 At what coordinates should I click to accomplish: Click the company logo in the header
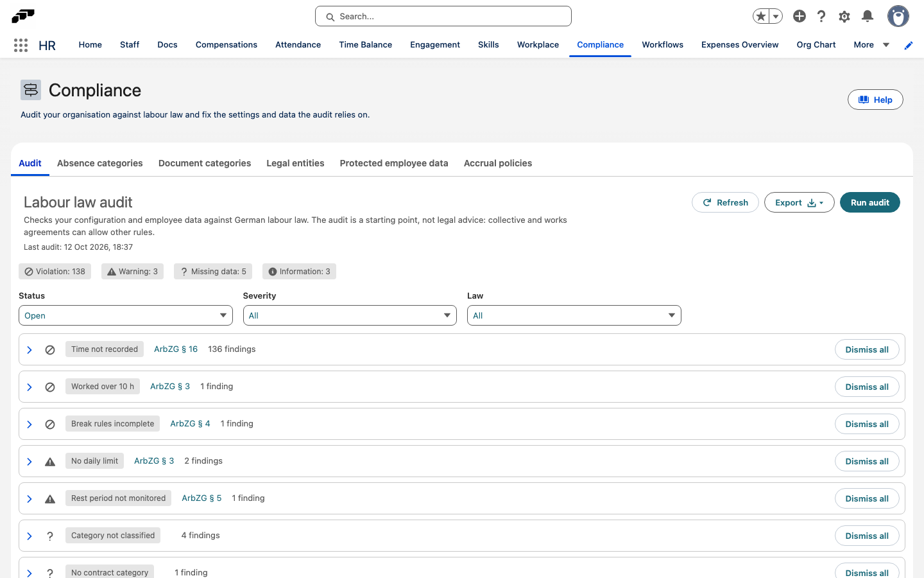23,15
